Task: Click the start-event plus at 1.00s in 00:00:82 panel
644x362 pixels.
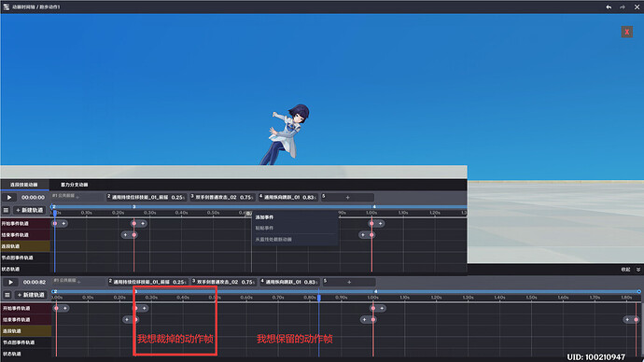Action: 382,308
